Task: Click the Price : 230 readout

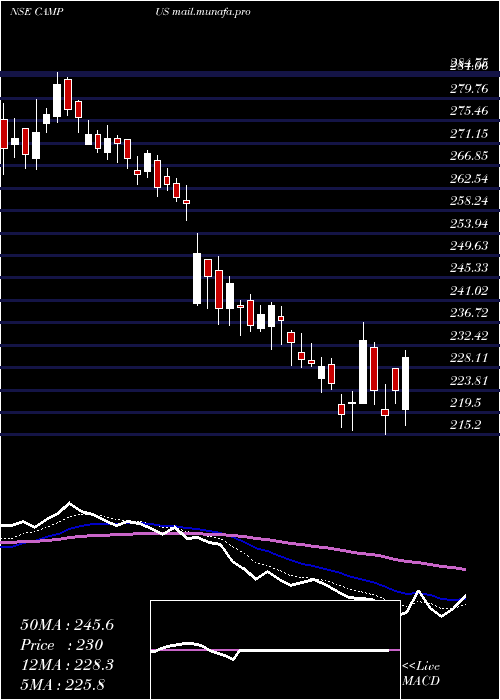Action: click(62, 645)
